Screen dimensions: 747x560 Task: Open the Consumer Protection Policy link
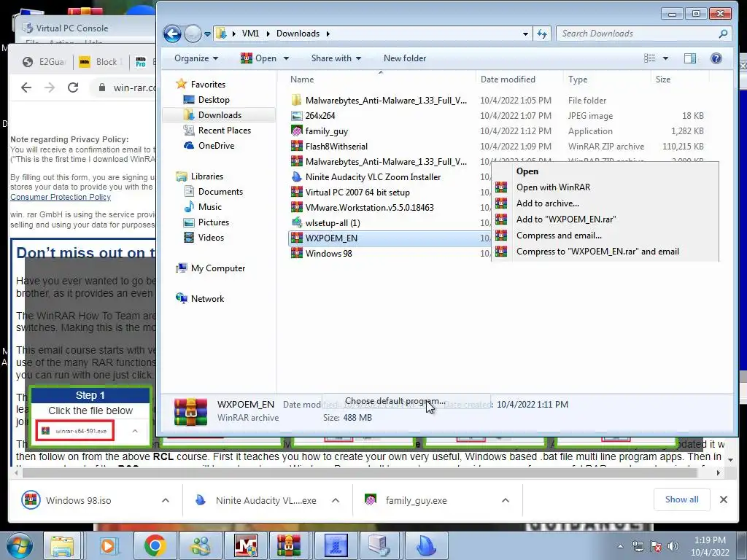(x=61, y=197)
